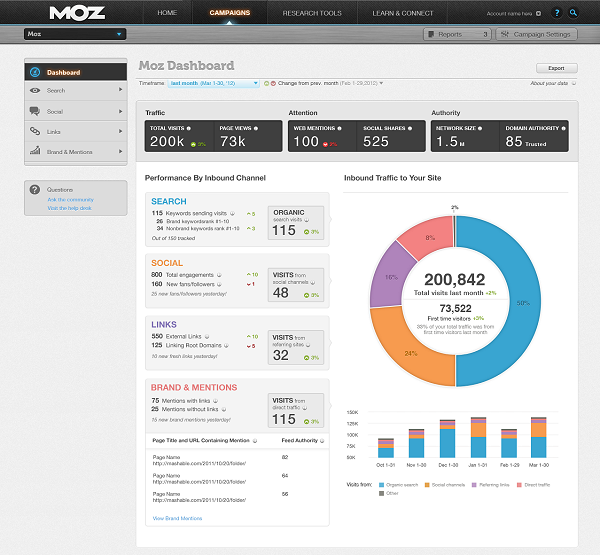Click the Moz logo
Image resolution: width=600 pixels, height=555 pixels.
(77, 13)
